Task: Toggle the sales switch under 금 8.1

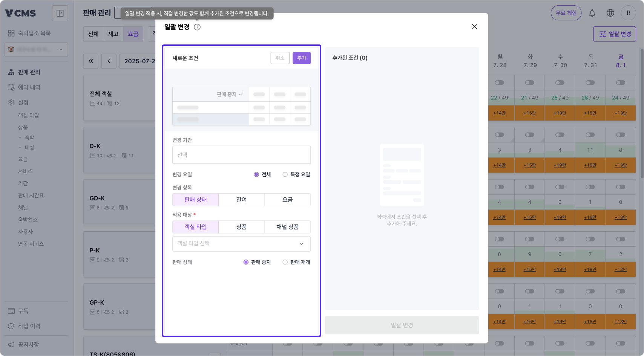Action: coord(621,82)
